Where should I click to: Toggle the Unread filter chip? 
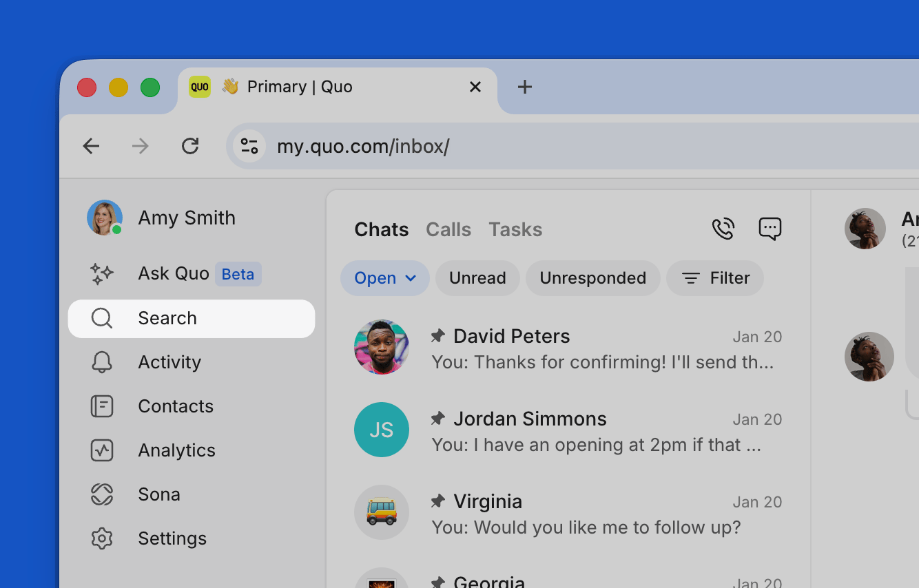[x=477, y=278]
